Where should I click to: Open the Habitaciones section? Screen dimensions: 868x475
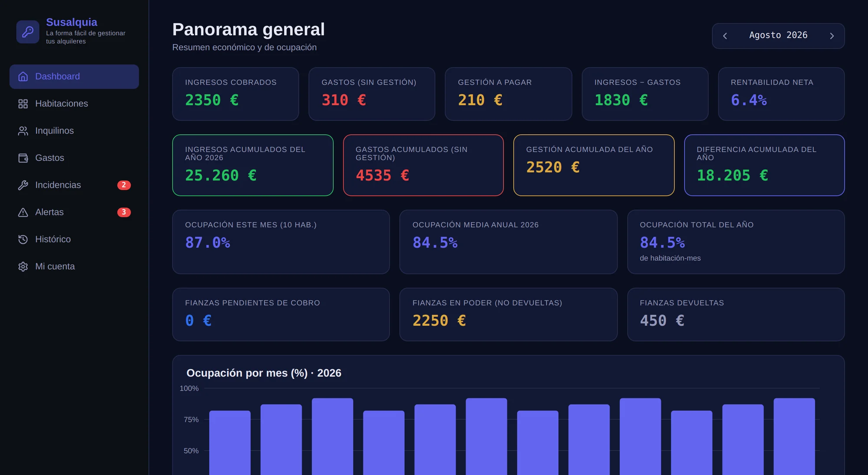point(74,104)
